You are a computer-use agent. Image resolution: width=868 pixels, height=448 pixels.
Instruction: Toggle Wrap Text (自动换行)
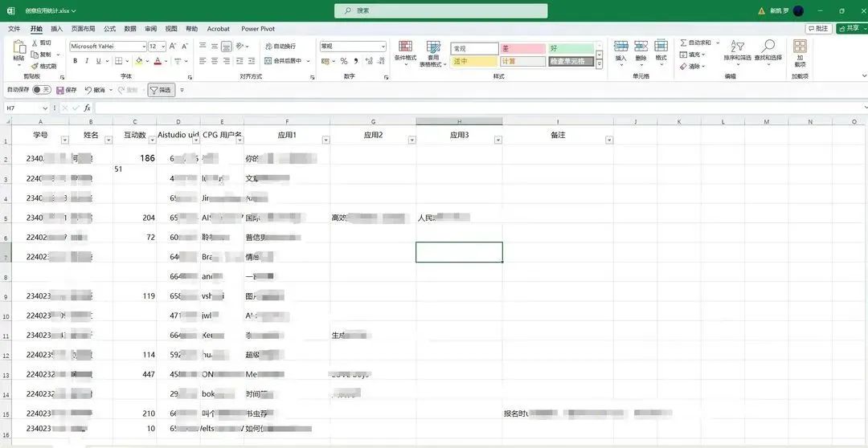point(280,47)
